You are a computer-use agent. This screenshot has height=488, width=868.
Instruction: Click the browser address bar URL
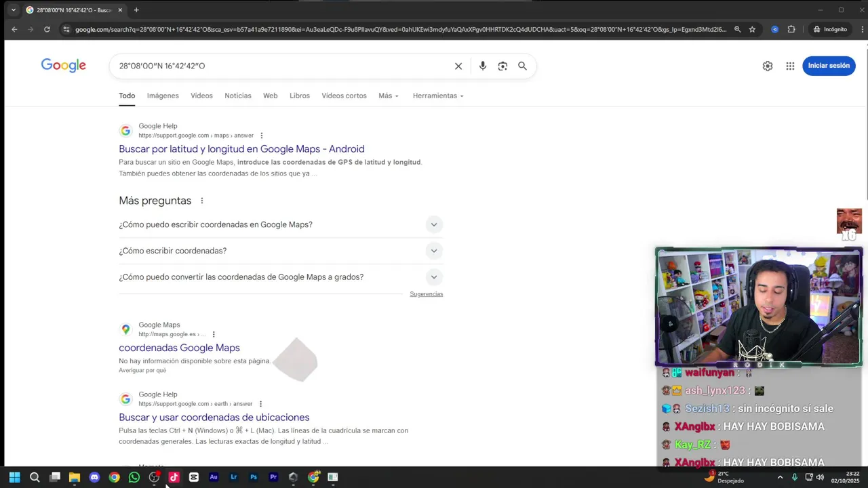400,29
